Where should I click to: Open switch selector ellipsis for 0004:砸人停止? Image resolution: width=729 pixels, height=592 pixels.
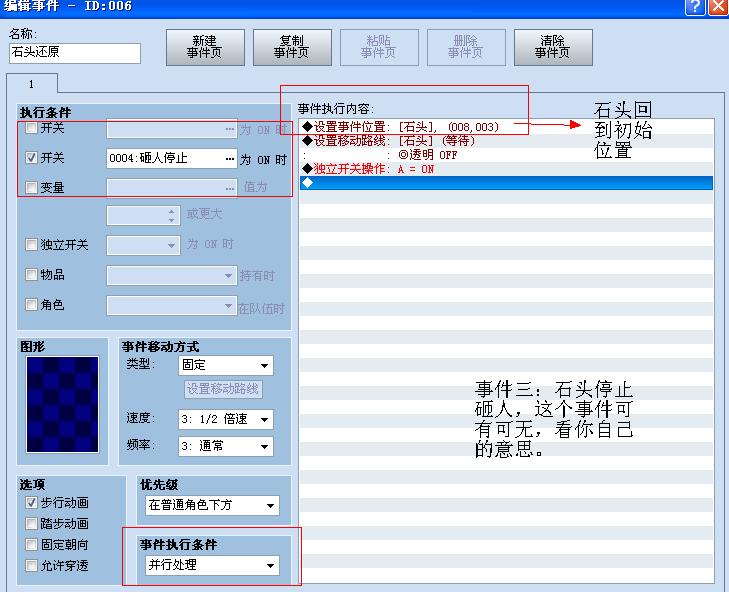point(230,159)
